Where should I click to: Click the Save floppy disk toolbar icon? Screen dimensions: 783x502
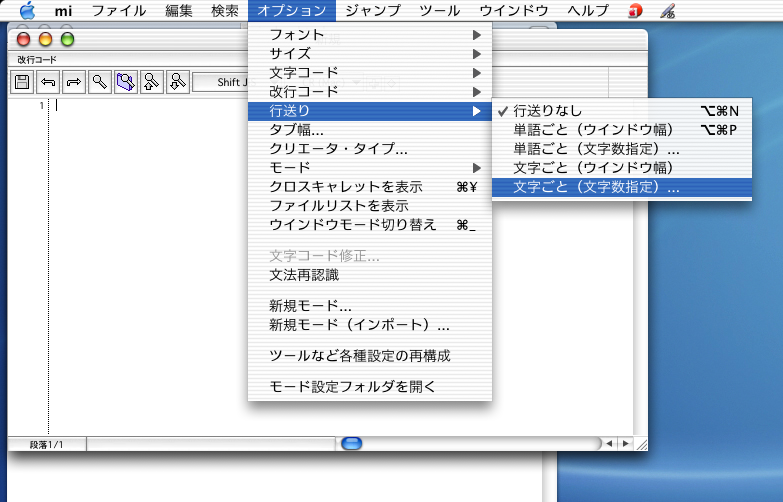tap(21, 81)
